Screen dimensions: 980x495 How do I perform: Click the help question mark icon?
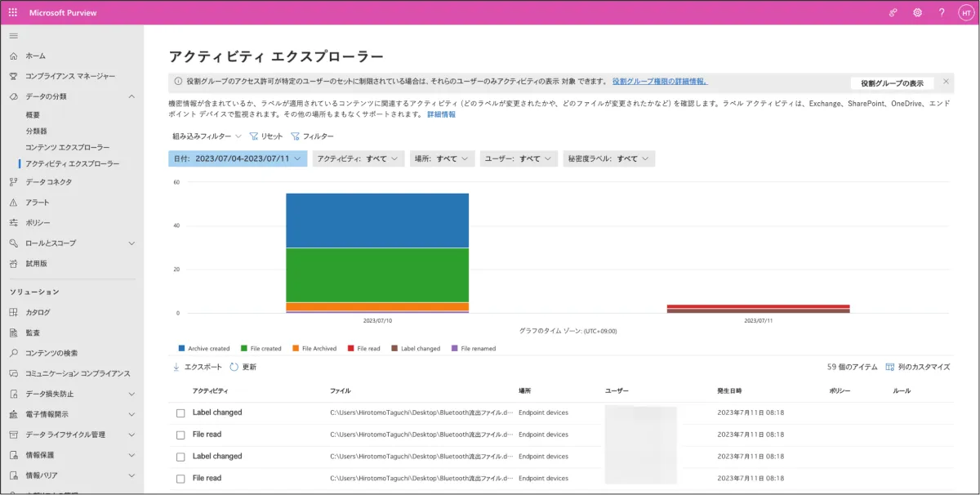click(x=941, y=12)
